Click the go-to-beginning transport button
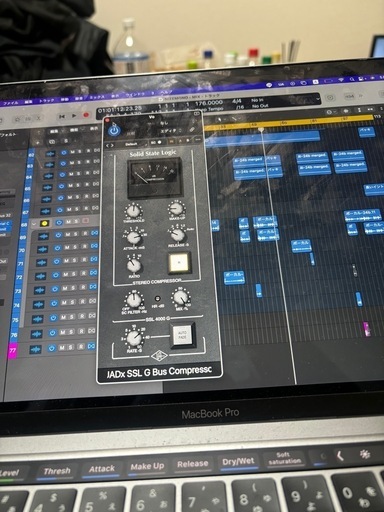The width and height of the screenshot is (384, 512). [x=62, y=116]
